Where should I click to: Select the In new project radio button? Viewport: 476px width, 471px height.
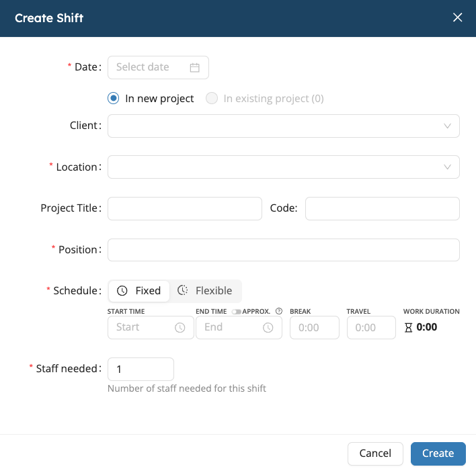point(114,99)
